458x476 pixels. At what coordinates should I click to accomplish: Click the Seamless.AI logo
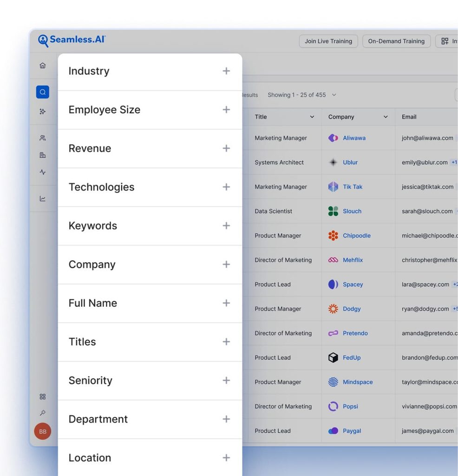(72, 40)
